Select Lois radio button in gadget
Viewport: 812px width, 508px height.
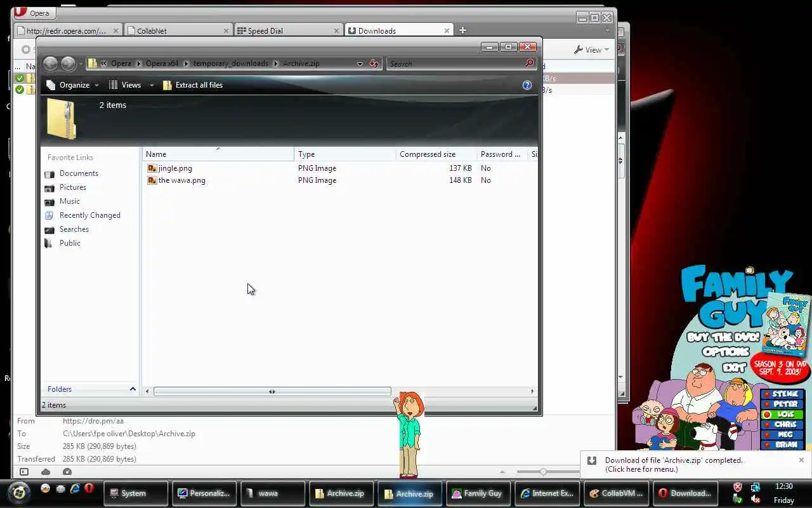pyautogui.click(x=767, y=414)
